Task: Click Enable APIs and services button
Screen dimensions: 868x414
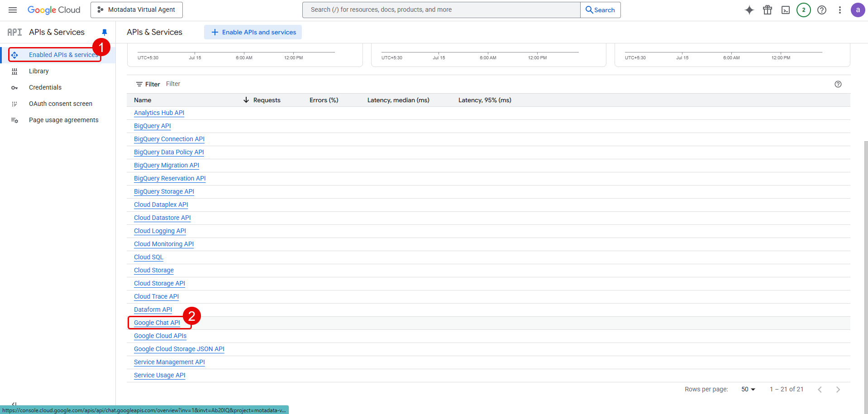Action: click(253, 32)
